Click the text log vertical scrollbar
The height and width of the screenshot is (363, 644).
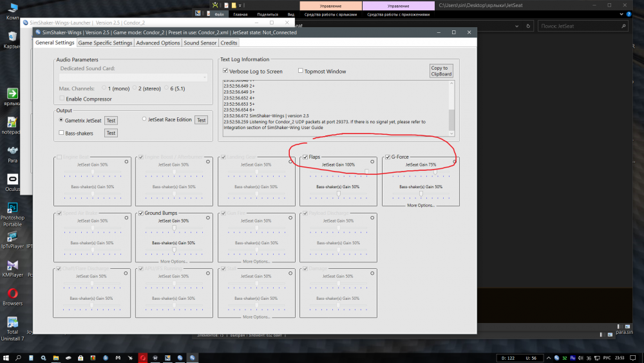(452, 108)
